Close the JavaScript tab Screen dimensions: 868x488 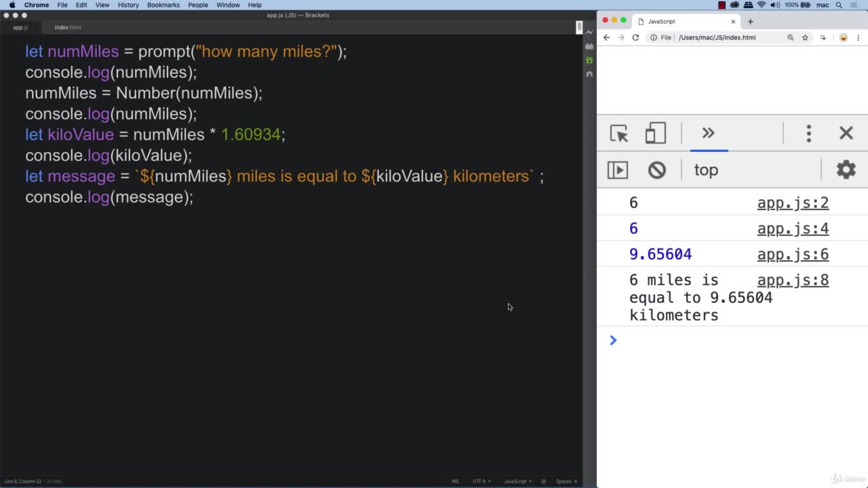[732, 22]
